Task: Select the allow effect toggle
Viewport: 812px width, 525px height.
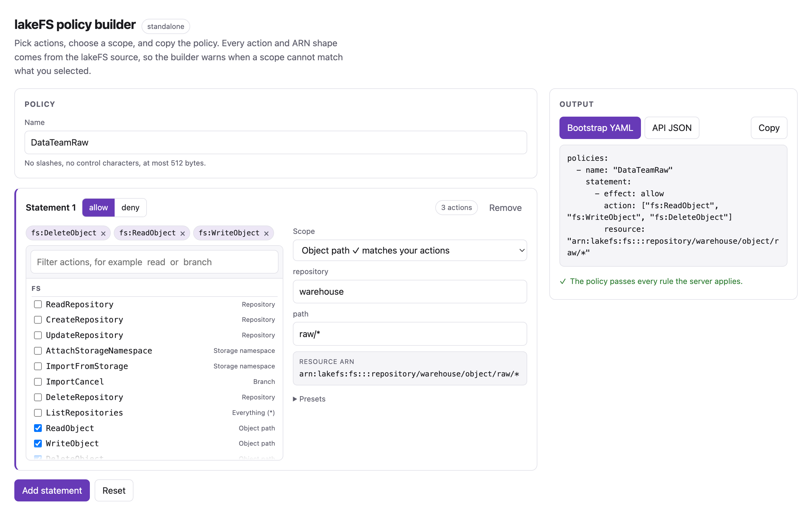Action: [98, 208]
